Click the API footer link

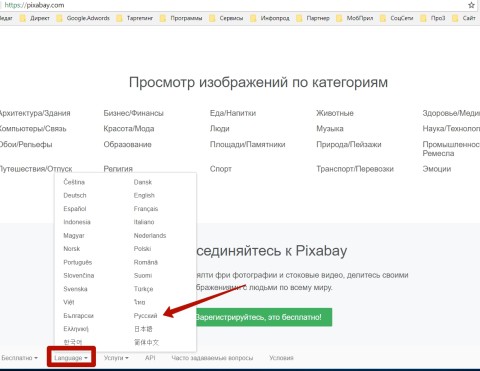[x=150, y=358]
